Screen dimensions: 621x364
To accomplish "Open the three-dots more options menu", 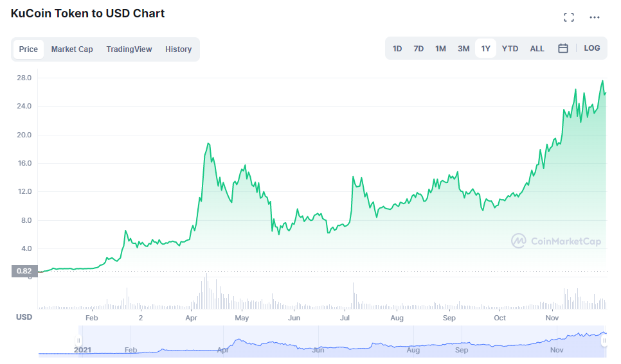I will [x=595, y=17].
